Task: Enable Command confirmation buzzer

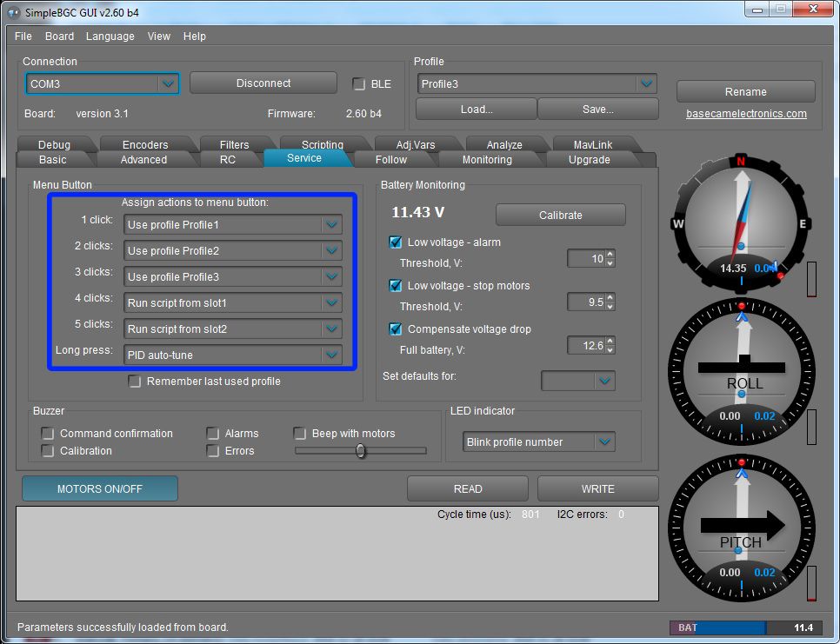Action: click(x=48, y=433)
